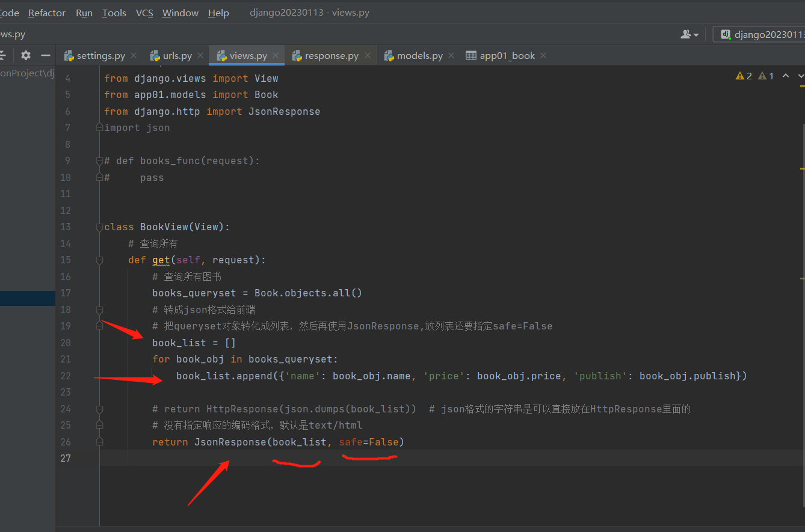Open the Project panel settings gear

pyautogui.click(x=25, y=55)
